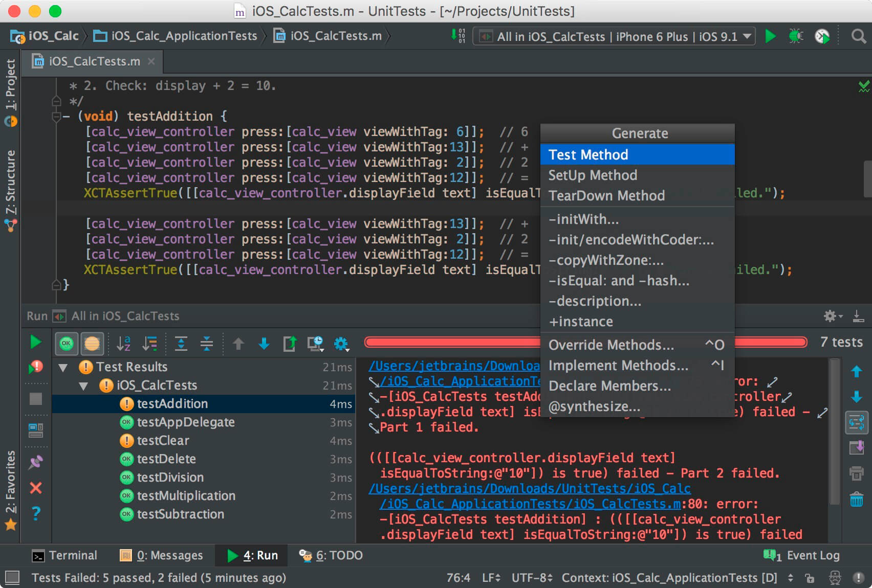Click restore layout icon in Run sidebar
The width and height of the screenshot is (872, 588).
[x=36, y=430]
